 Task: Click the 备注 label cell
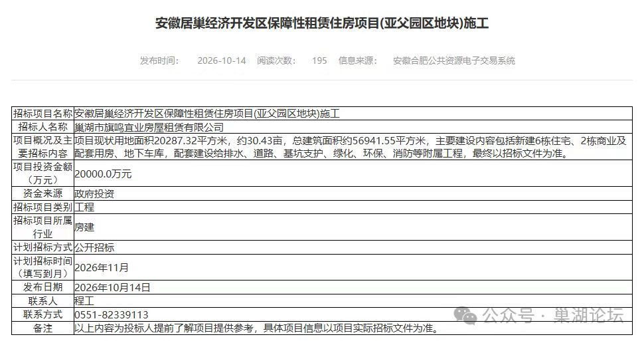coord(42,328)
